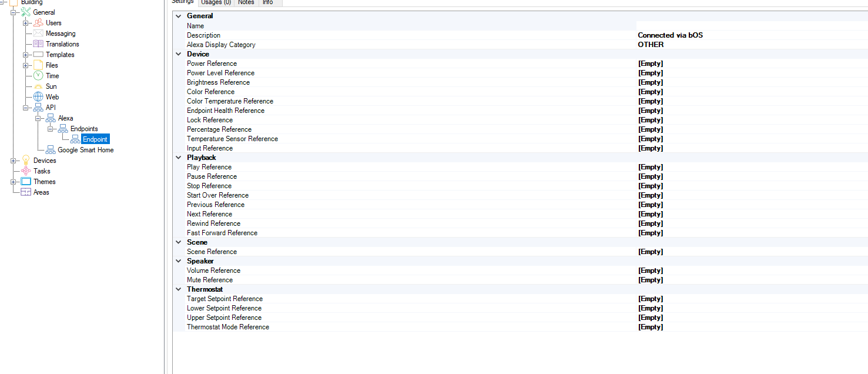
Task: Click the Translations book icon
Action: point(38,44)
